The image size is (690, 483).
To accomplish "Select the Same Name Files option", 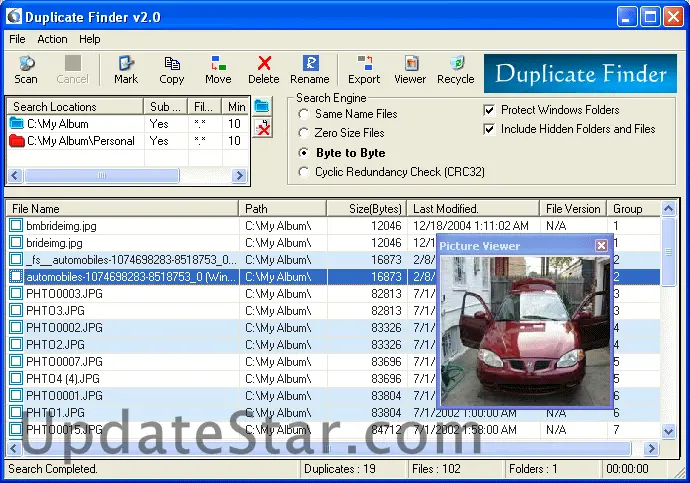I will click(348, 114).
